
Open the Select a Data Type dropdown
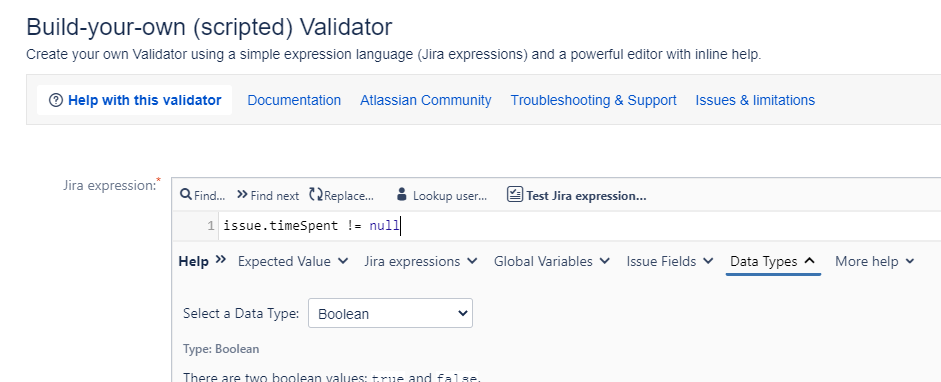(390, 313)
